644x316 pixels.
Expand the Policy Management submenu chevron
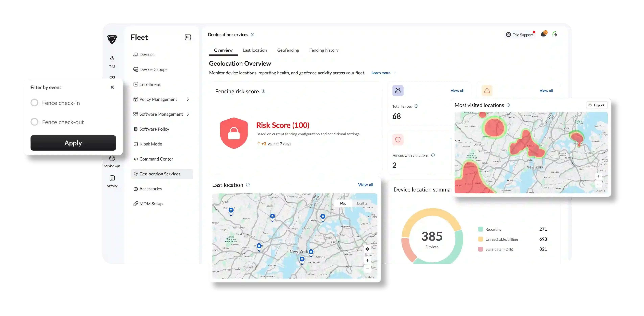(x=188, y=99)
